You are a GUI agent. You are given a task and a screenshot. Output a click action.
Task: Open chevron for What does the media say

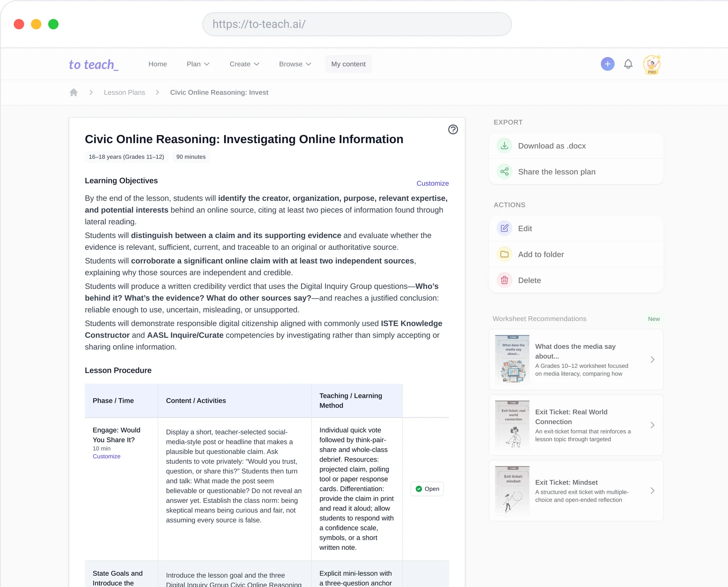click(x=652, y=359)
